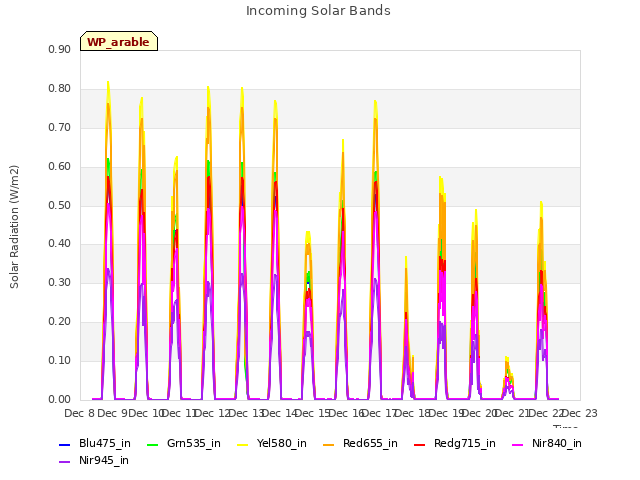
Task: Click the 0.10 y-axis tick label
Action: click(x=60, y=361)
